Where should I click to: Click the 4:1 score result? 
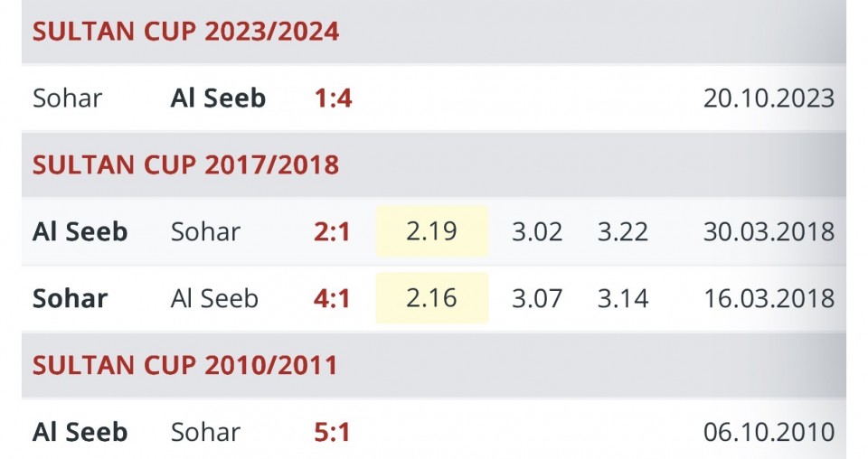tap(332, 298)
